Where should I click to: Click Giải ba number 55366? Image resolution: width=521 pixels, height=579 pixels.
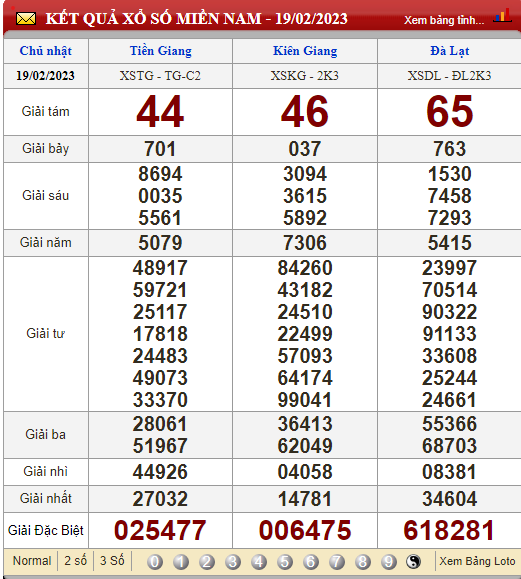449,424
